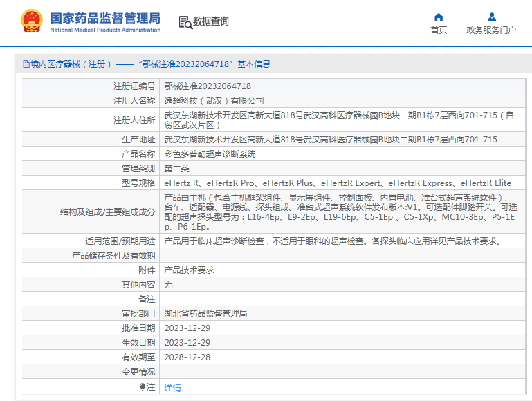Viewport: 532px width, 401px height.
Task: Click the 注册人住所 address value
Action: coord(339,120)
